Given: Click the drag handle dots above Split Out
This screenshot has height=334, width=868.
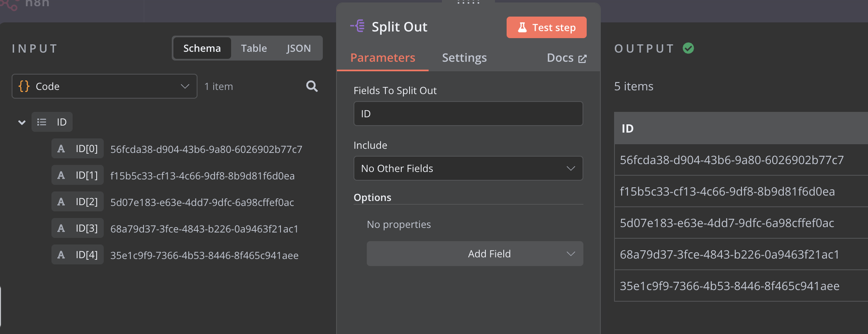Looking at the screenshot, I should 468,2.
